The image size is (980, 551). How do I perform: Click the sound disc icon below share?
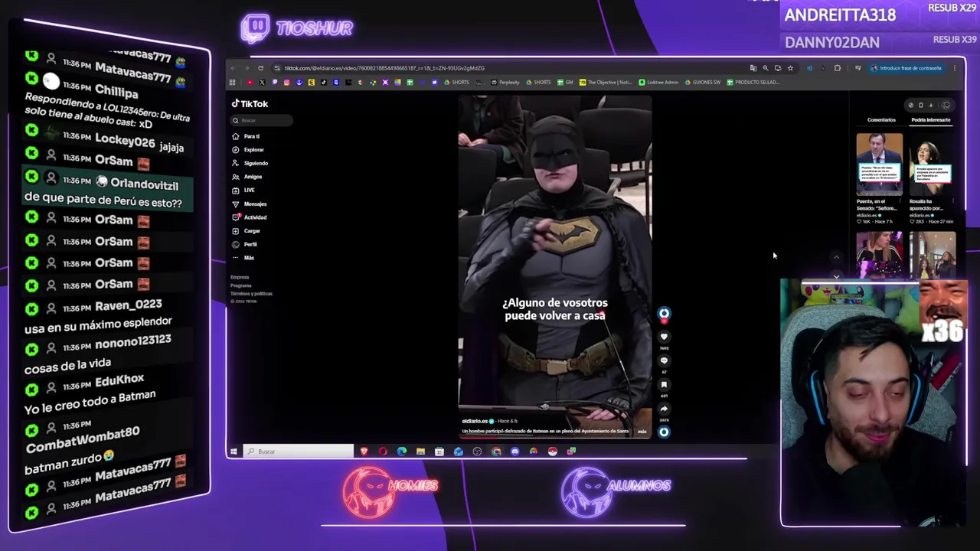pos(664,432)
